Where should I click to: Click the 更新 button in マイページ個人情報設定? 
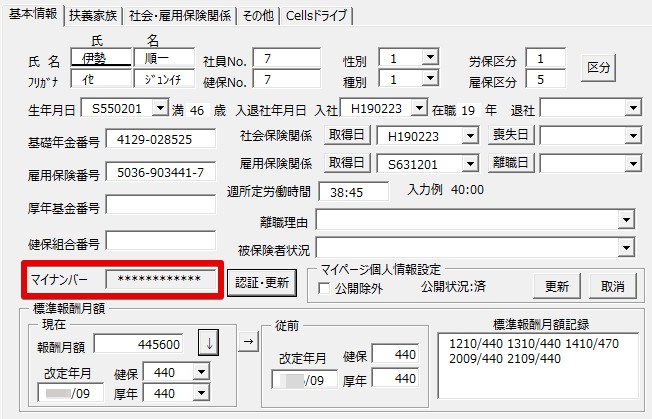[557, 286]
